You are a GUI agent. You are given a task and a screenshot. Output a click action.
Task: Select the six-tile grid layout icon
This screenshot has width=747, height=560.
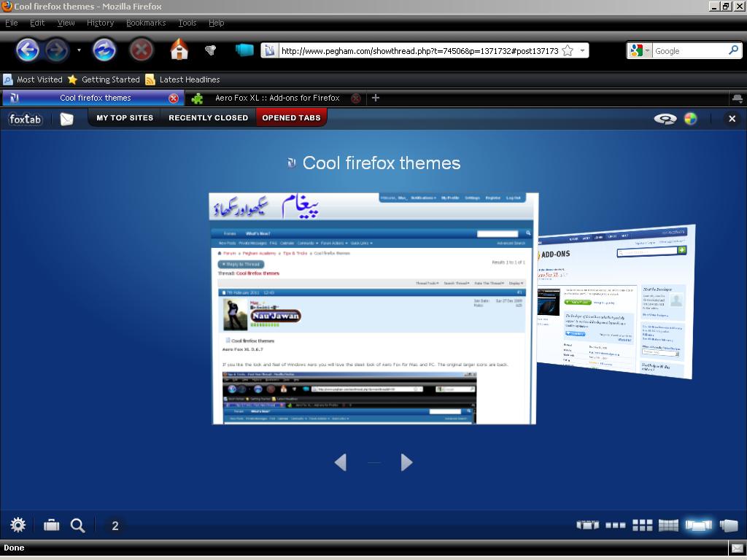coord(642,525)
